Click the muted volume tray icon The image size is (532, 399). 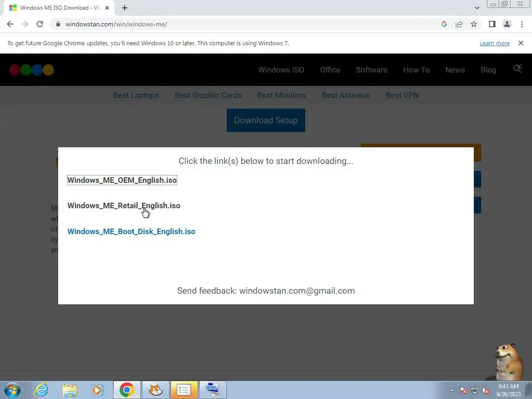[x=485, y=391]
